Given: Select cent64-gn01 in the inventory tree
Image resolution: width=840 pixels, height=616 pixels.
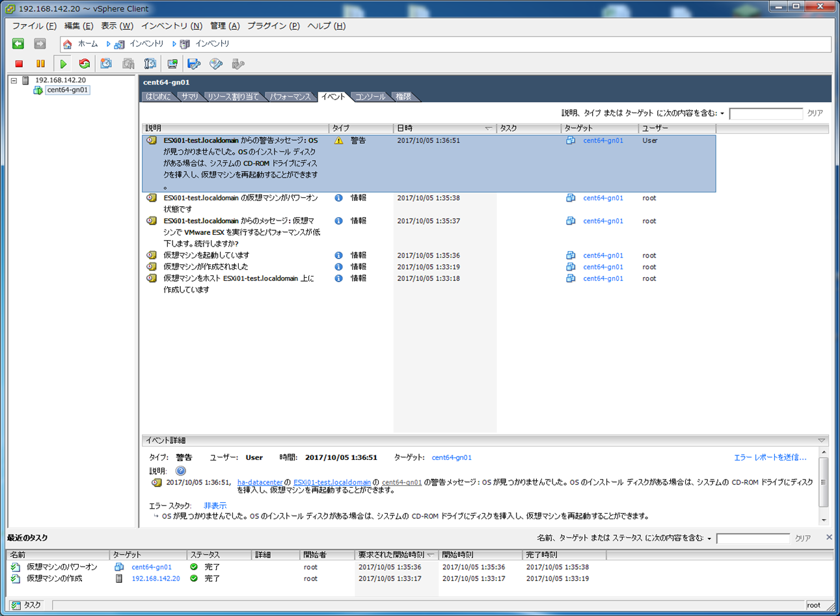Looking at the screenshot, I should pos(68,90).
